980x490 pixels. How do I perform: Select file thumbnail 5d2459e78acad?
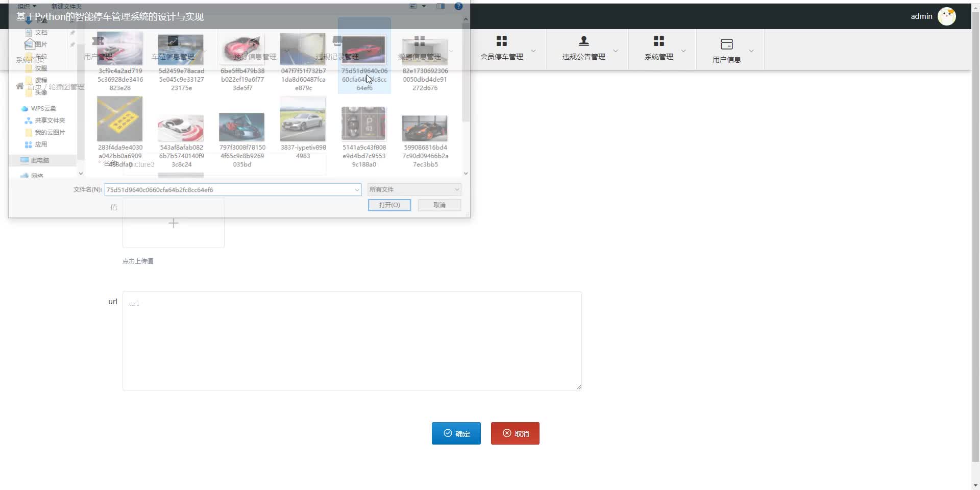click(181, 50)
